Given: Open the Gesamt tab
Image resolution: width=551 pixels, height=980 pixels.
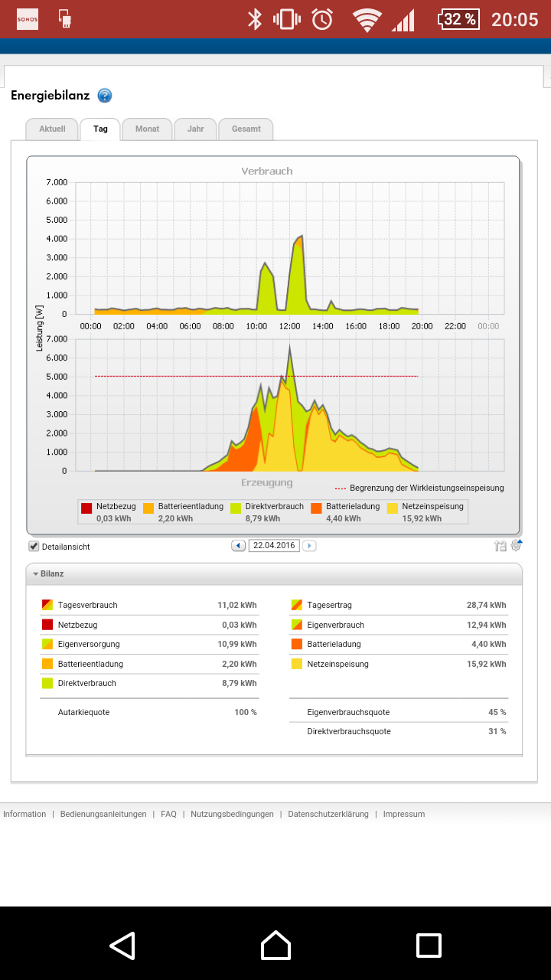Looking at the screenshot, I should tap(246, 129).
